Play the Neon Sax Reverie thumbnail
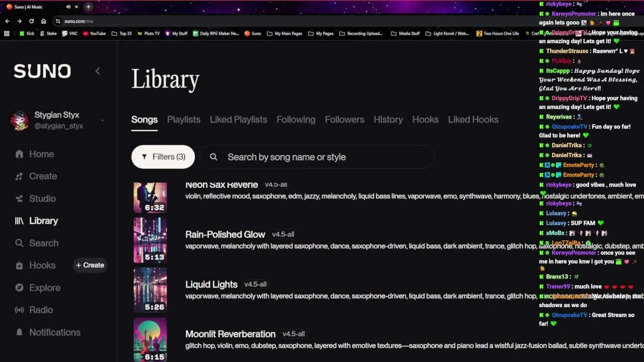The width and height of the screenshot is (644, 362). click(150, 198)
